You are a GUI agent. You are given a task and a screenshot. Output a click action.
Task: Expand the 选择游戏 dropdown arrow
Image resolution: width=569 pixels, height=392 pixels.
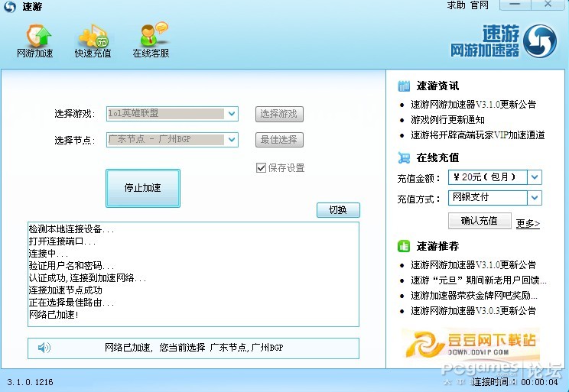click(232, 114)
